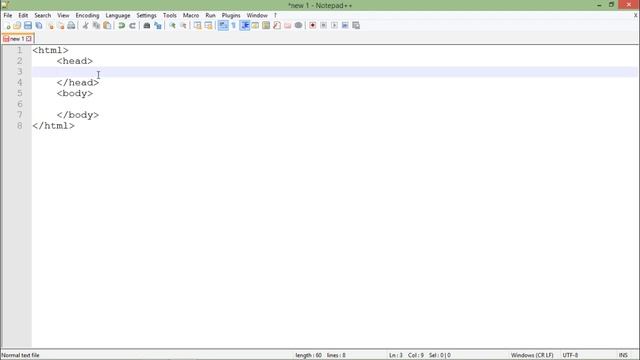
Task: Click the 'Ln : 3' status field
Action: point(396,355)
